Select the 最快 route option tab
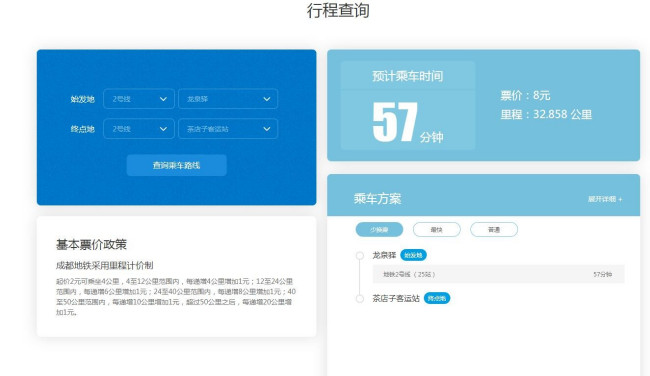This screenshot has height=376, width=650. (437, 230)
